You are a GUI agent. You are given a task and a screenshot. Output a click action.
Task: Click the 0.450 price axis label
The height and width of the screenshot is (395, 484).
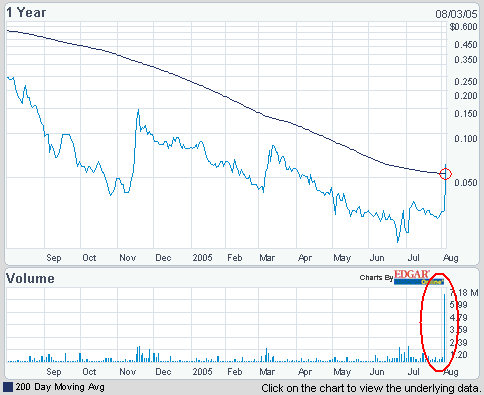coord(466,45)
